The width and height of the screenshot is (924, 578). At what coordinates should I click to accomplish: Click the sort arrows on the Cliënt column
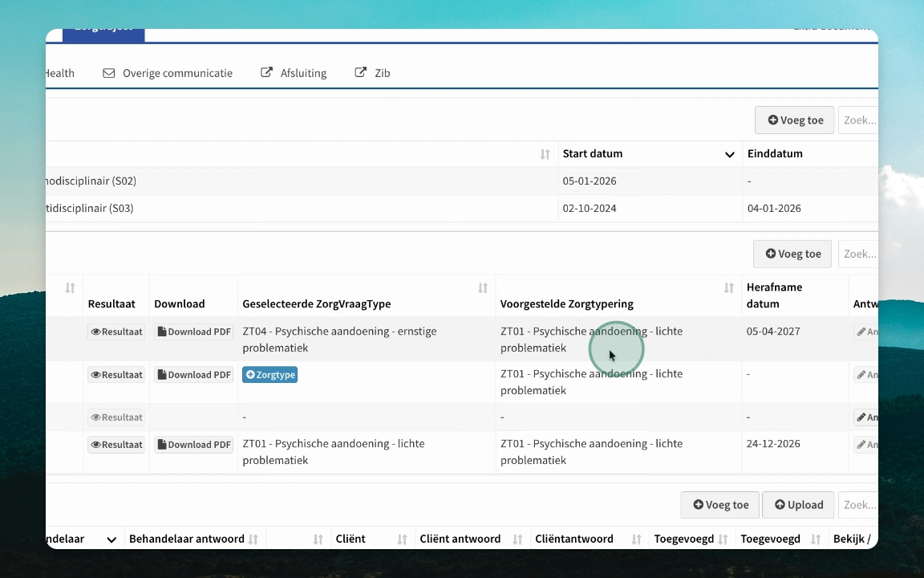[403, 539]
